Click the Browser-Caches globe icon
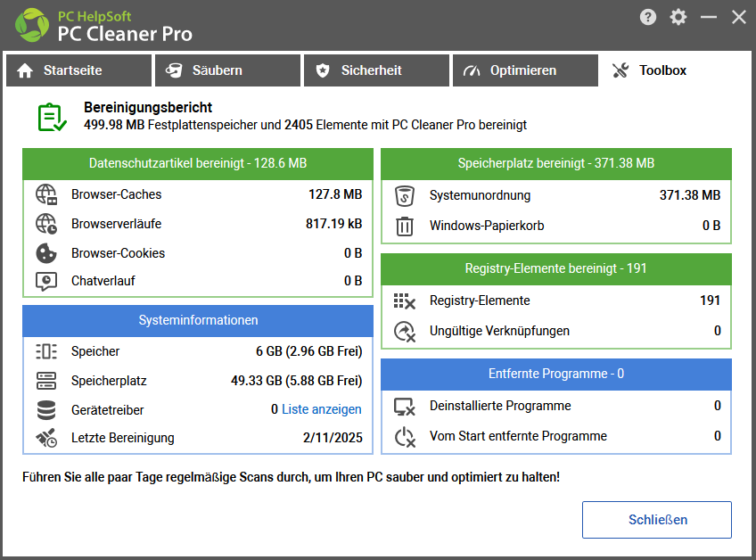This screenshot has width=756, height=560. (46, 194)
